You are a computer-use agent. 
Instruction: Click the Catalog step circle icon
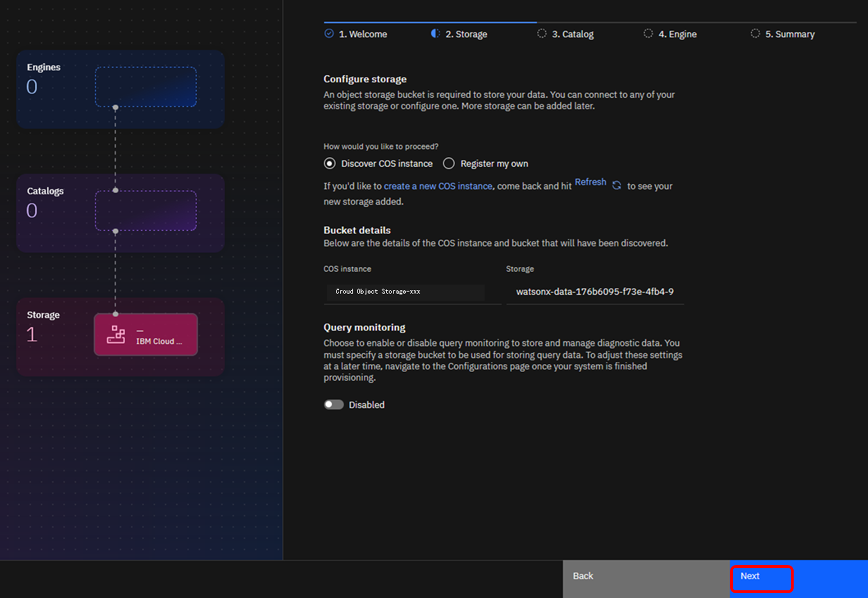pos(542,33)
